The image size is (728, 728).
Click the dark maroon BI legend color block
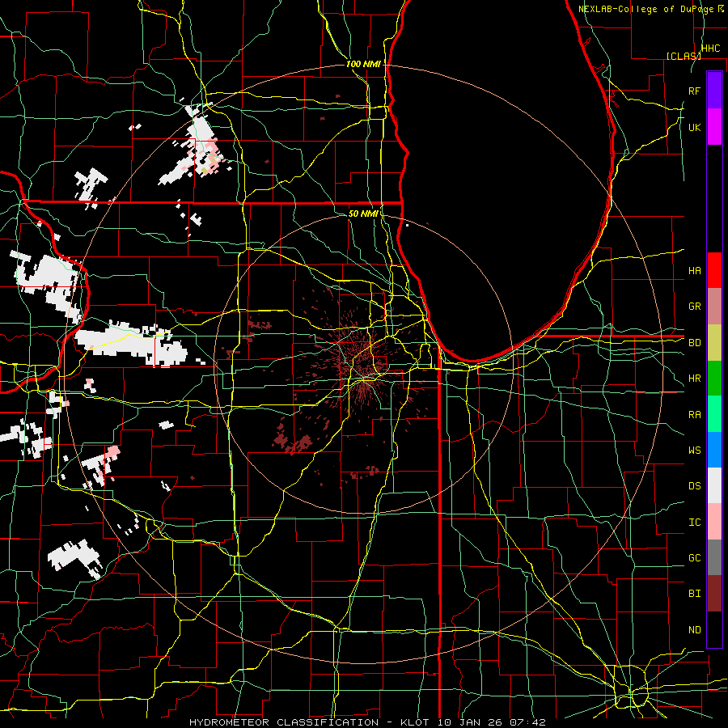point(714,594)
